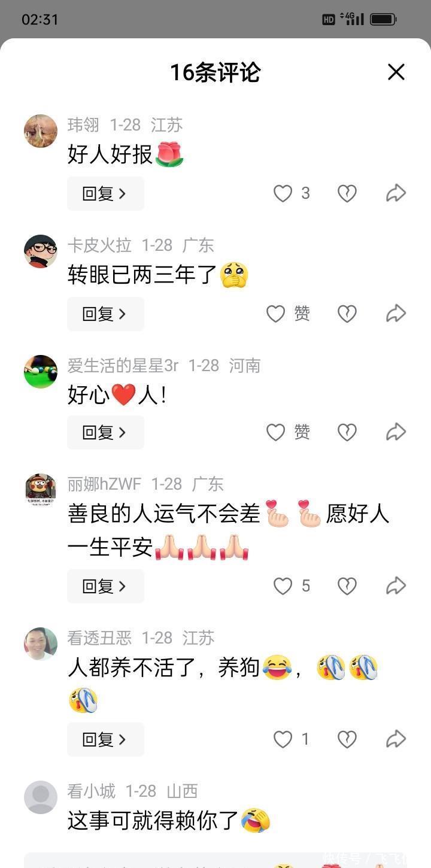Like 看透丑恶's comment
The height and width of the screenshot is (868, 431).
[283, 740]
